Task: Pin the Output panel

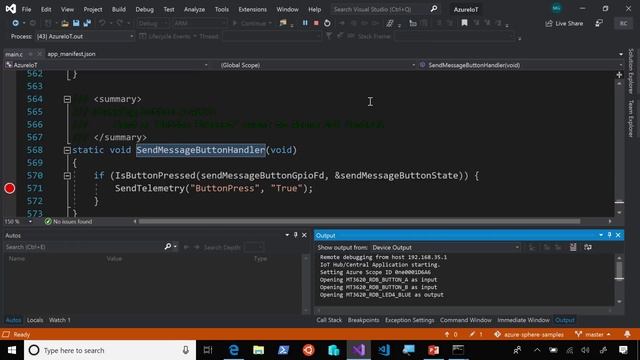Action: 609,235
